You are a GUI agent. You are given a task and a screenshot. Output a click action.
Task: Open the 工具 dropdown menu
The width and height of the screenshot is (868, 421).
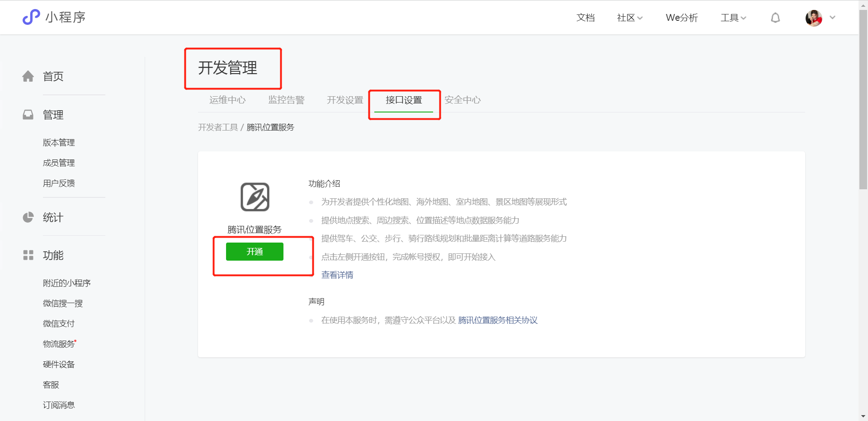[733, 18]
